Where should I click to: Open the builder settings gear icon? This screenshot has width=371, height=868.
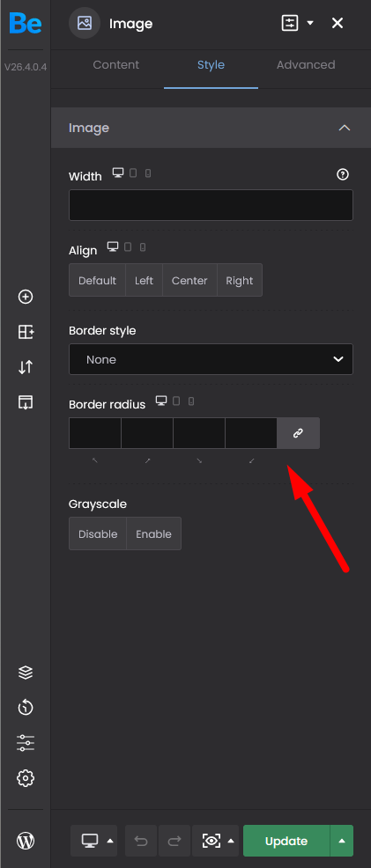point(26,778)
